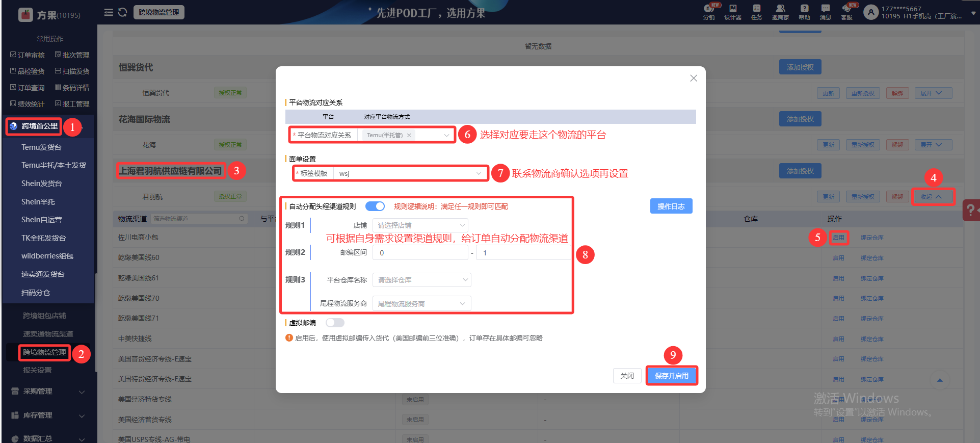Image resolution: width=980 pixels, height=443 pixels.
Task: Open the 消息 messages icon
Action: pyautogui.click(x=826, y=12)
